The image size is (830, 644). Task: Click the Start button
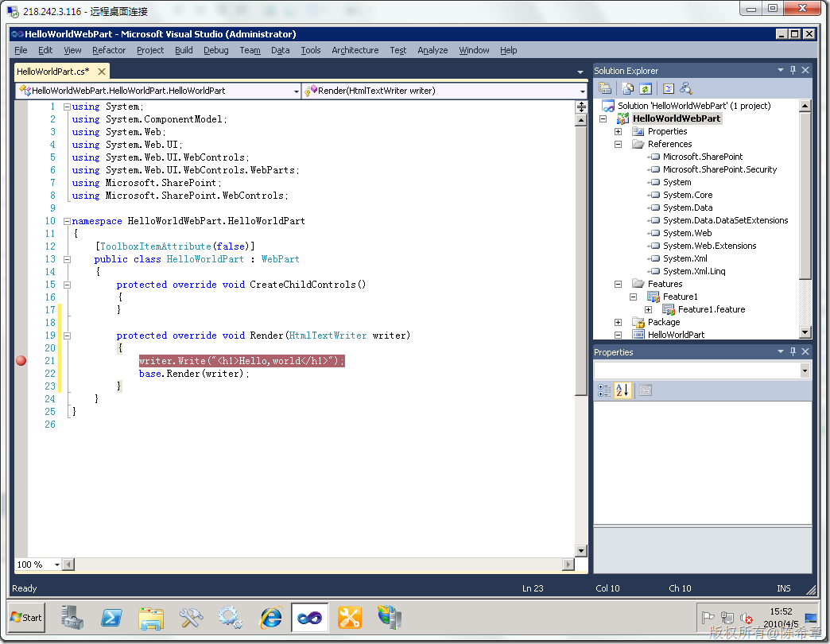[26, 618]
